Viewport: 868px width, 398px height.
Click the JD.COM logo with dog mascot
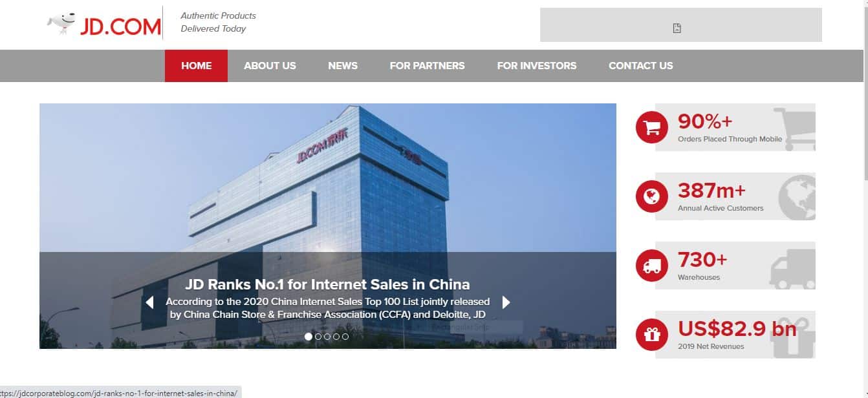(103, 25)
